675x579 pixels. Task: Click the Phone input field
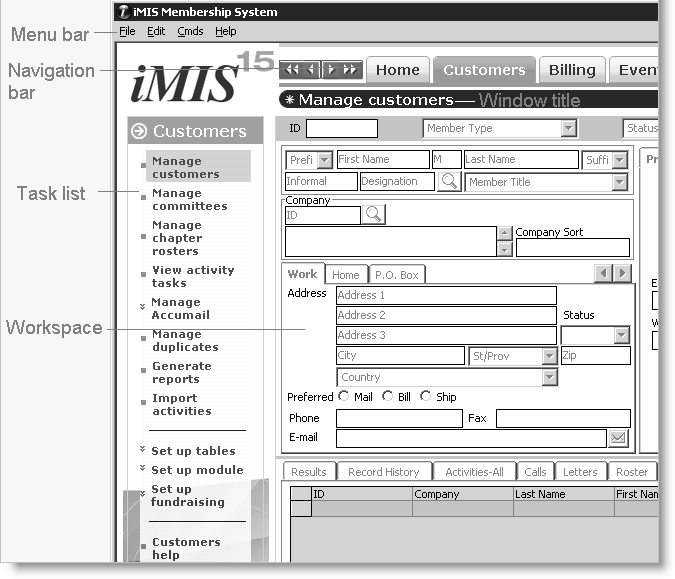pos(399,418)
